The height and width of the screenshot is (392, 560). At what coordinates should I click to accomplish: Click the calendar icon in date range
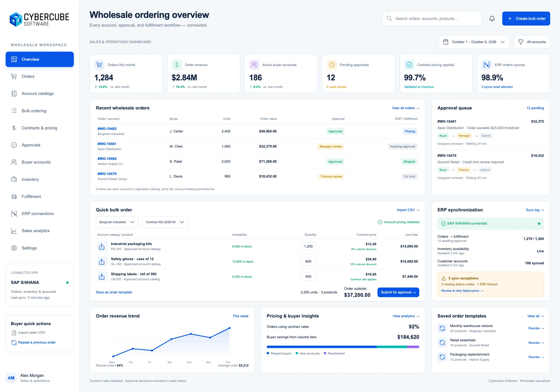(445, 42)
